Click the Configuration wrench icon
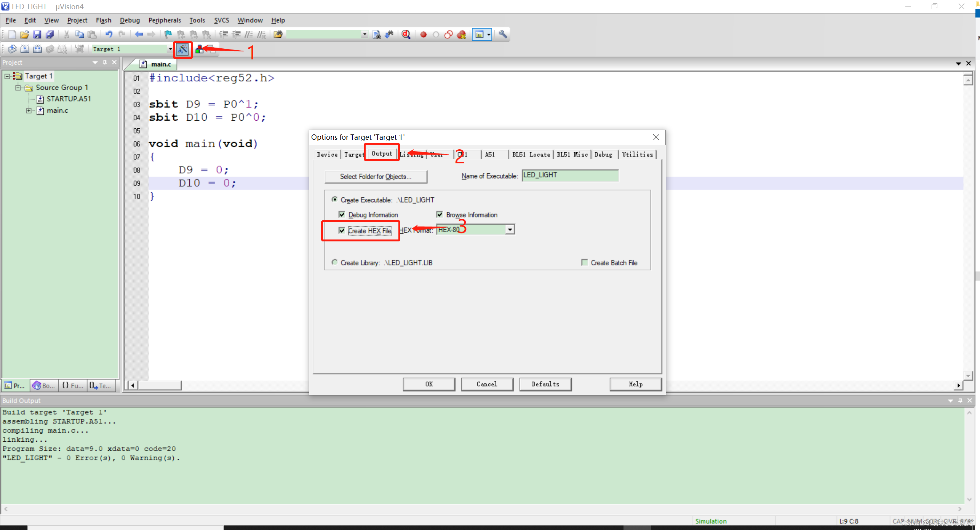This screenshot has width=980, height=530. (503, 35)
